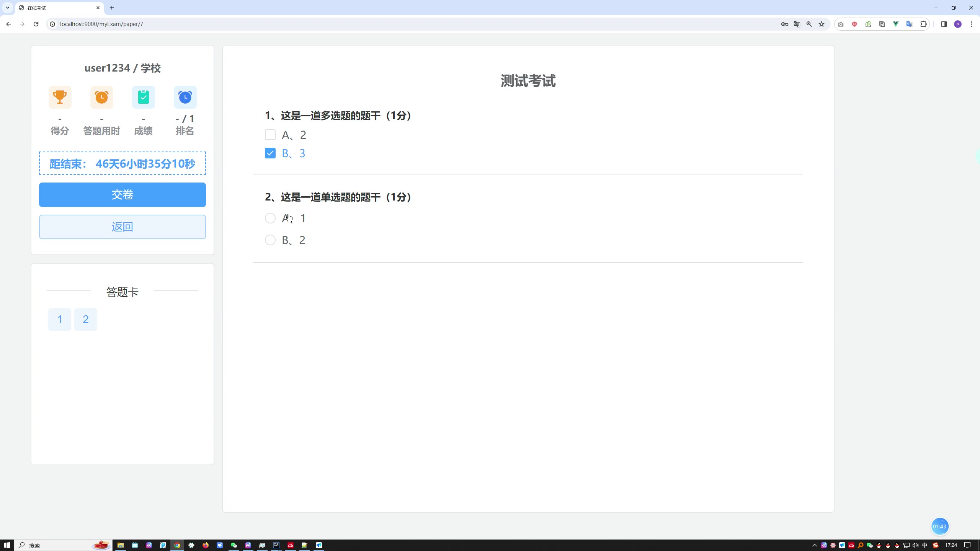The image size is (980, 551).
Task: Show hidden system tray icons chevron
Action: (814, 545)
